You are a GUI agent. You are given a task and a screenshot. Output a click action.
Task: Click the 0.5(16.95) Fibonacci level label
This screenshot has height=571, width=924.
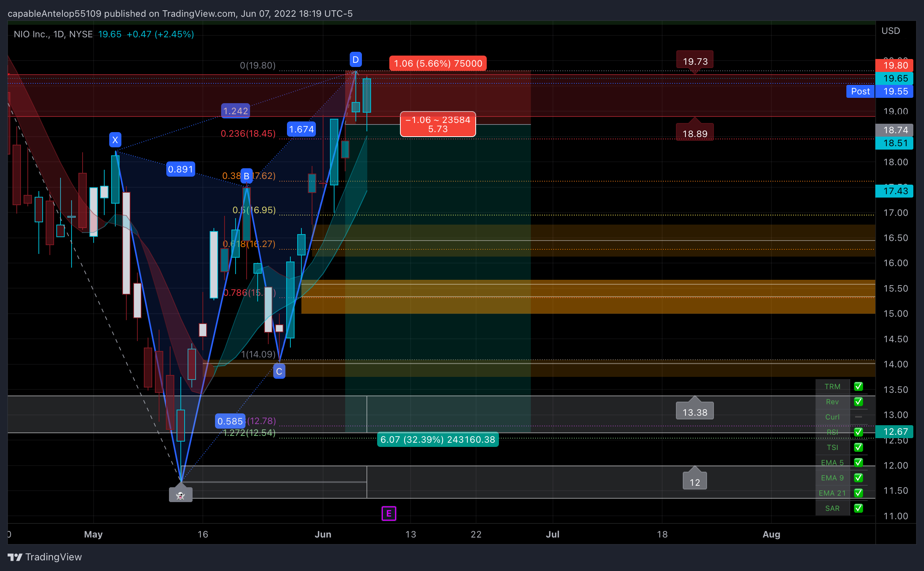254,210
